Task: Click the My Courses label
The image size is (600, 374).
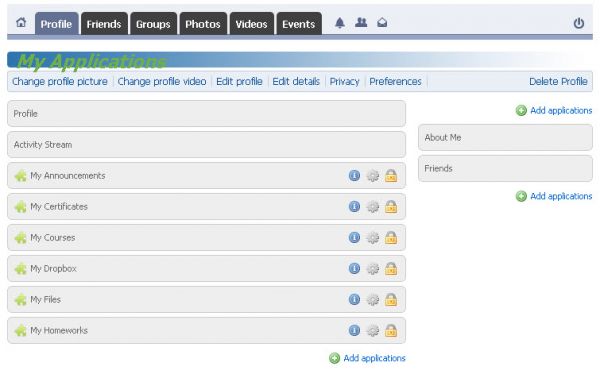Action: [53, 238]
